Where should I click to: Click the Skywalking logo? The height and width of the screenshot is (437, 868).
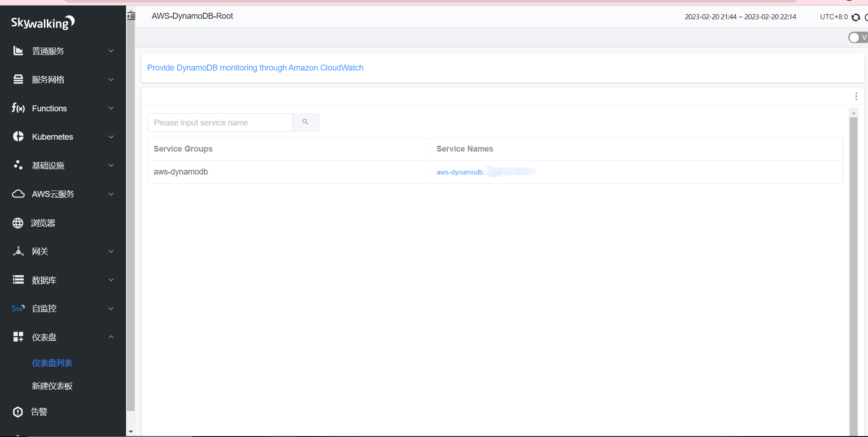[43, 22]
